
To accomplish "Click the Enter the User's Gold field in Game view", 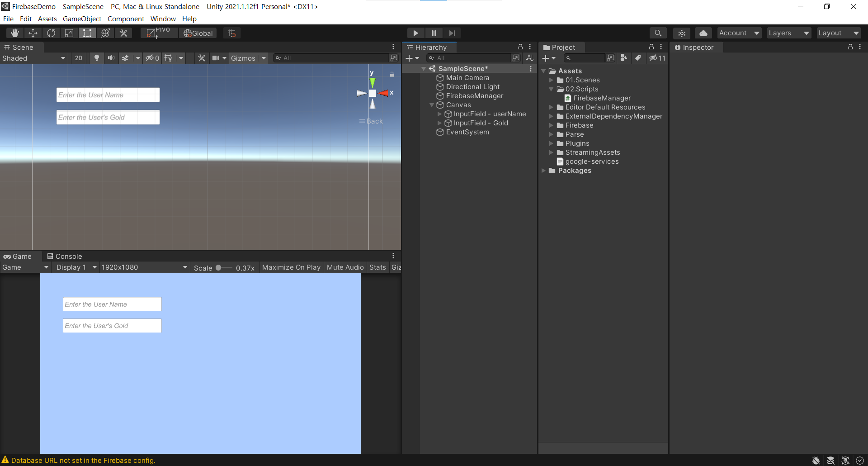I will click(112, 326).
